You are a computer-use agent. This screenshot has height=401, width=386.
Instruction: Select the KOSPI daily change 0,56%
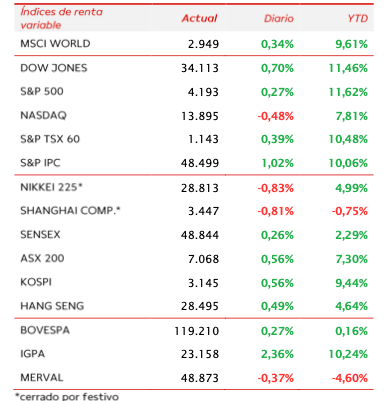point(277,283)
